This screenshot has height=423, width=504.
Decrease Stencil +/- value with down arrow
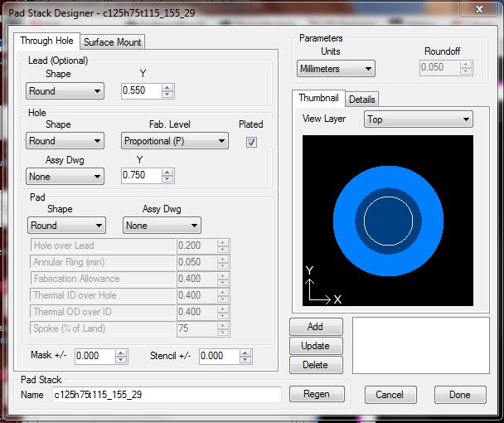point(246,360)
